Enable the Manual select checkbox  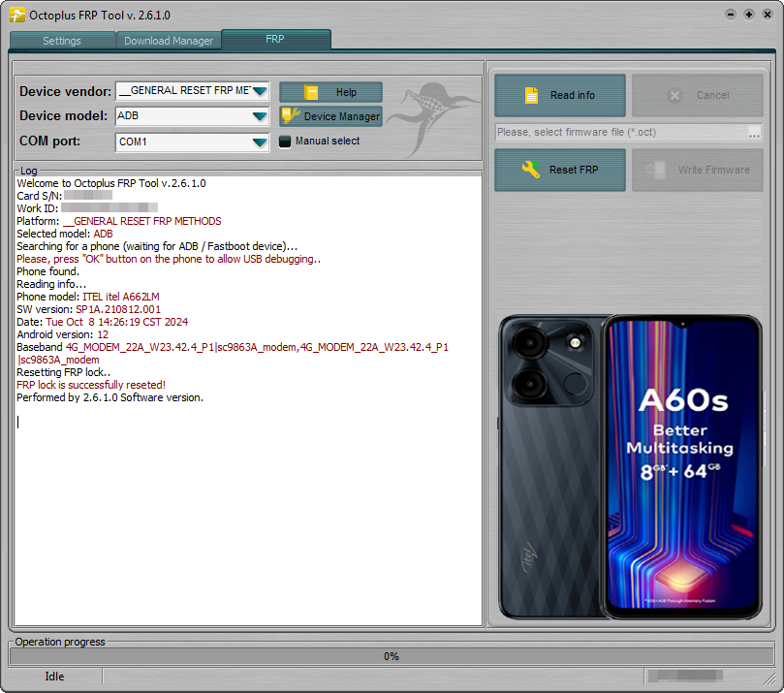pyautogui.click(x=285, y=142)
